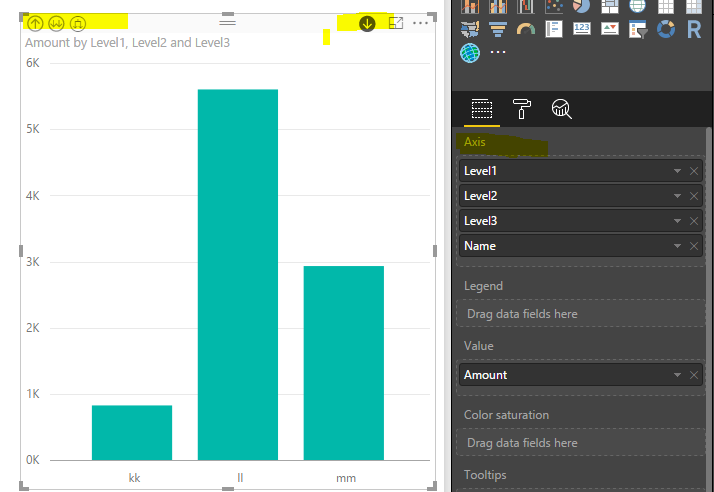Insert the Slicer visual
Image resolution: width=714 pixels, height=492 pixels.
(x=638, y=29)
